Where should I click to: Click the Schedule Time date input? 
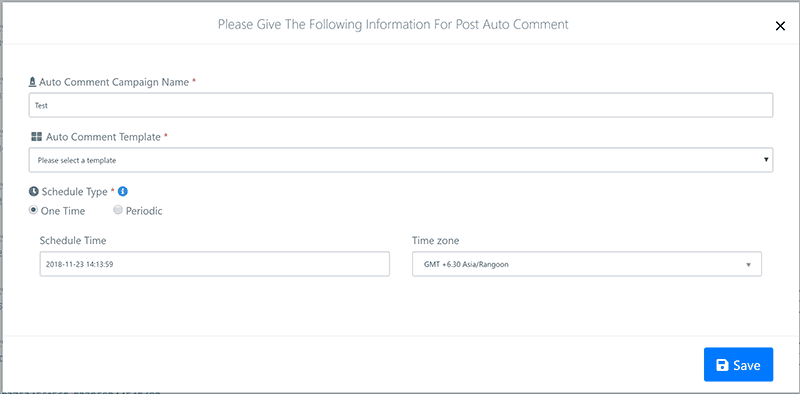(215, 264)
